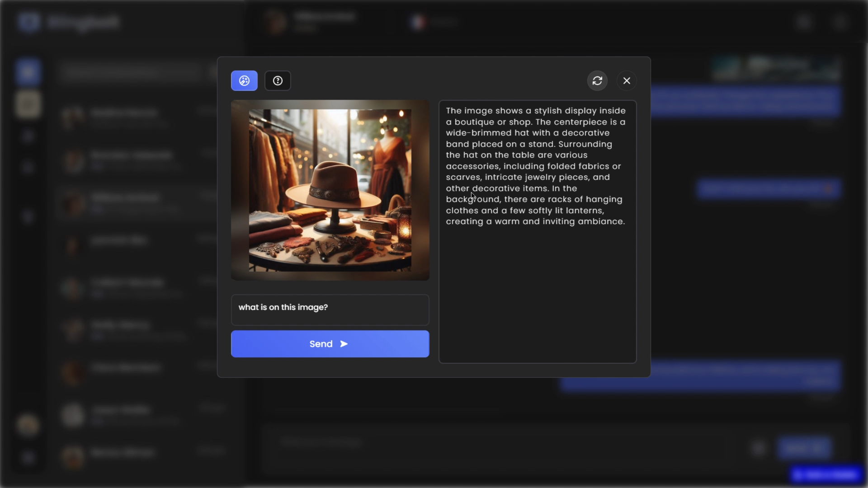Focus the "what is on this image?" field
868x488 pixels.
point(330,310)
